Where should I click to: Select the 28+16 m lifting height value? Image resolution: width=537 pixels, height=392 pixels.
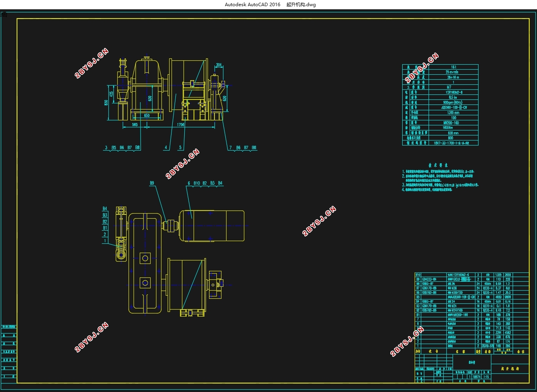(x=453, y=77)
